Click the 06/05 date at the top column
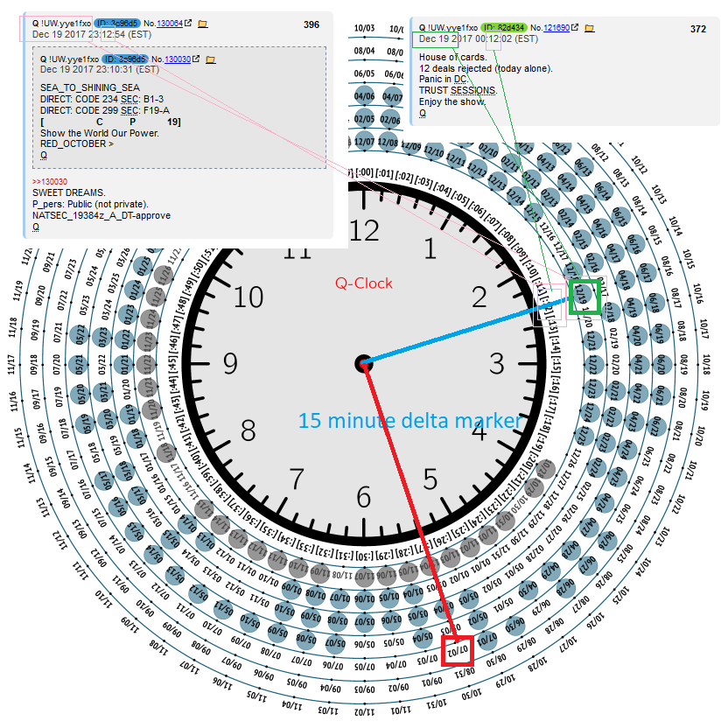This screenshot has width=728, height=728. (x=365, y=73)
